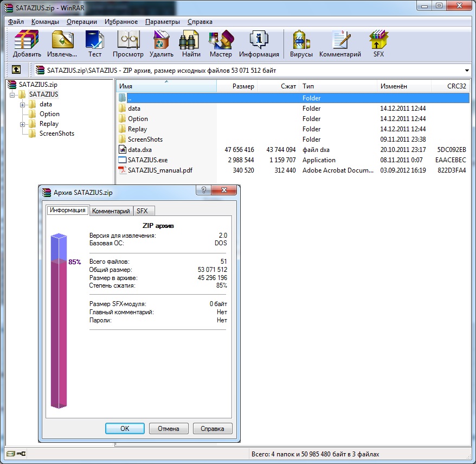This screenshot has height=464, width=476.
Task: Click the SATAZIUS.exe file name
Action: click(x=147, y=160)
